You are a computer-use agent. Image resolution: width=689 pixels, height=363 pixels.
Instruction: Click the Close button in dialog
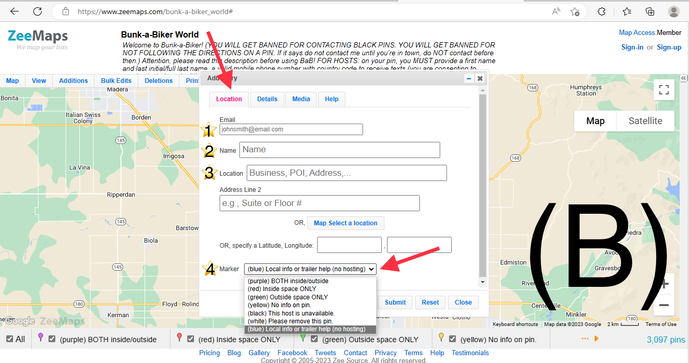point(463,302)
